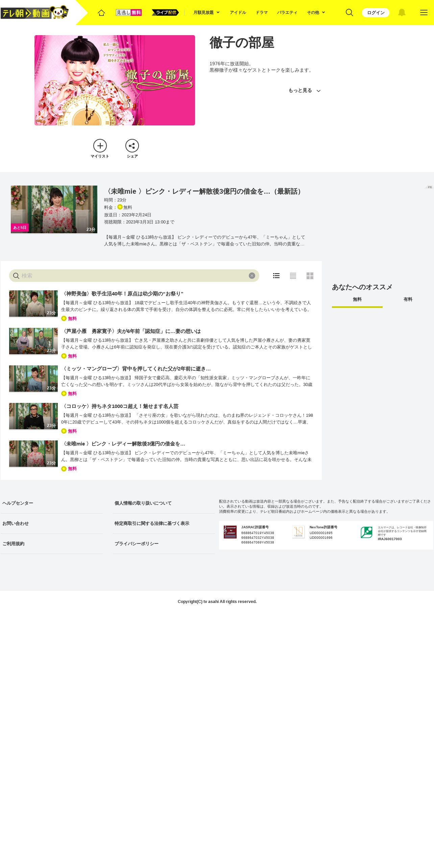Open 芦屋小雁 勇家寛子 episode thumbnail
434x868 pixels.
[x=33, y=341]
